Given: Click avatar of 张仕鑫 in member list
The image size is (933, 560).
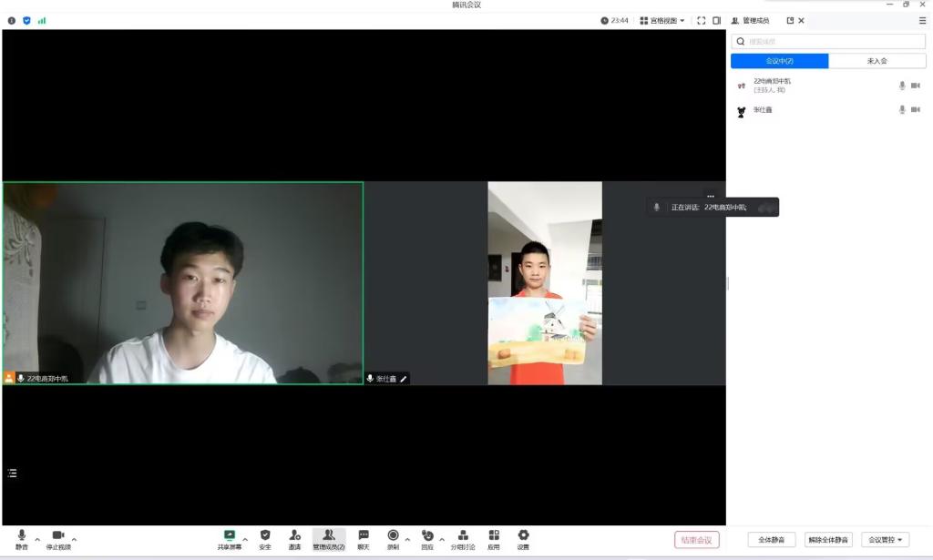Looking at the screenshot, I should pos(742,112).
